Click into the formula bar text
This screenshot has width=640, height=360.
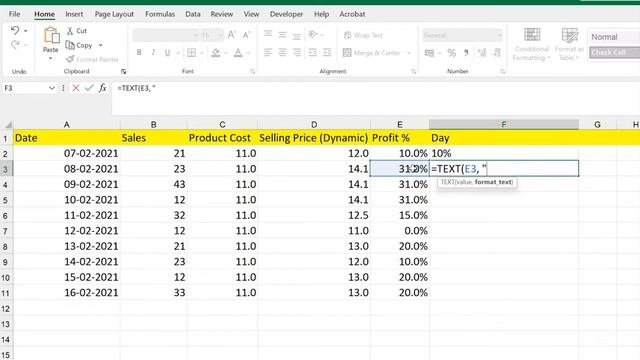pyautogui.click(x=136, y=88)
